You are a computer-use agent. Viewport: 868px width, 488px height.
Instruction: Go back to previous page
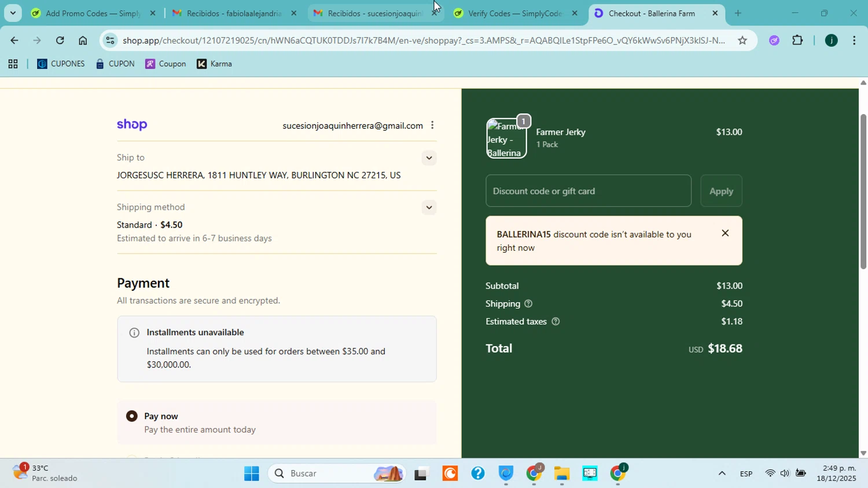point(14,41)
